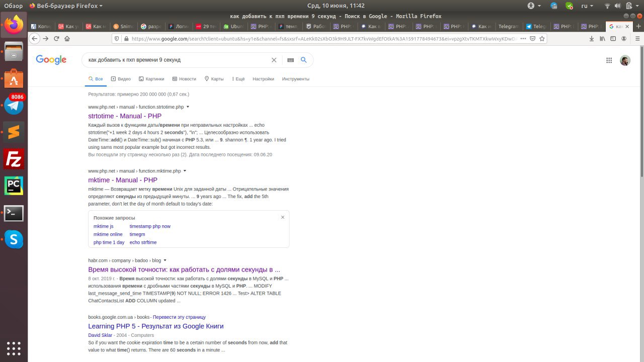Close the Похожие запросы box

(x=283, y=217)
